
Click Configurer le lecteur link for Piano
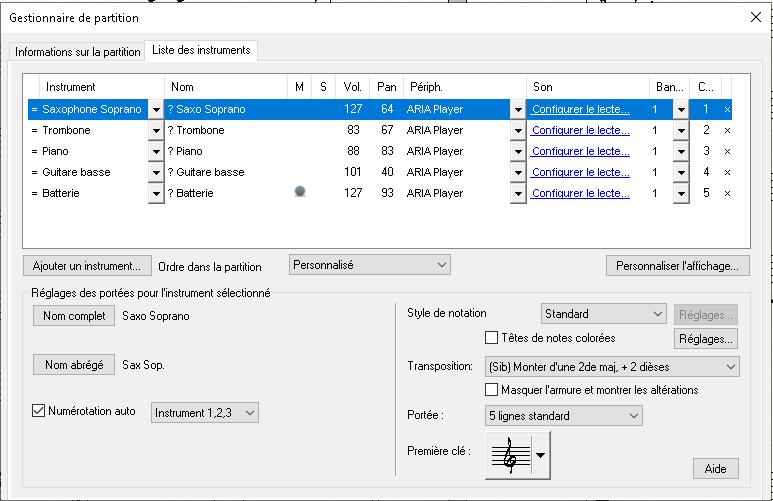tap(580, 152)
